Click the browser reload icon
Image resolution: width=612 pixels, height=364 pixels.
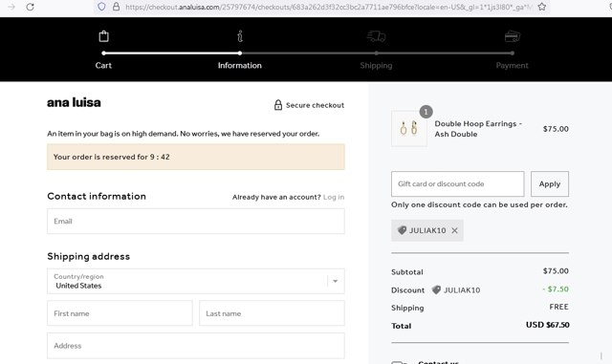click(x=30, y=7)
